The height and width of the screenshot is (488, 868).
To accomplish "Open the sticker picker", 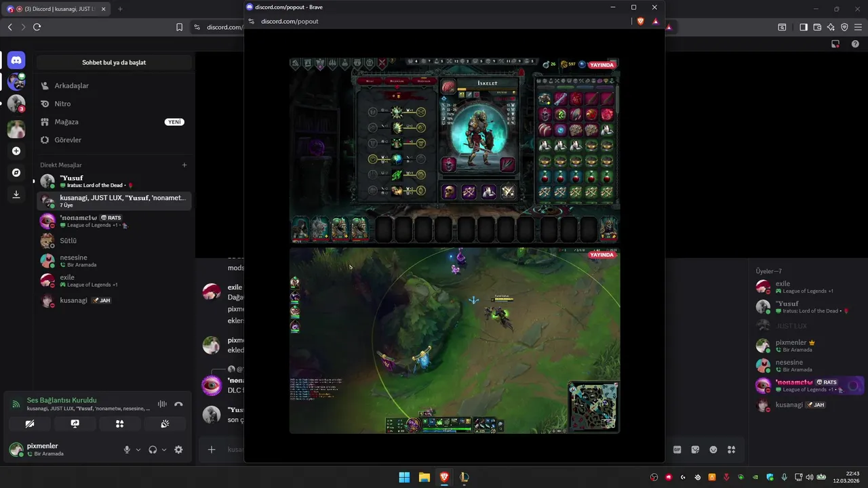I will 695,449.
